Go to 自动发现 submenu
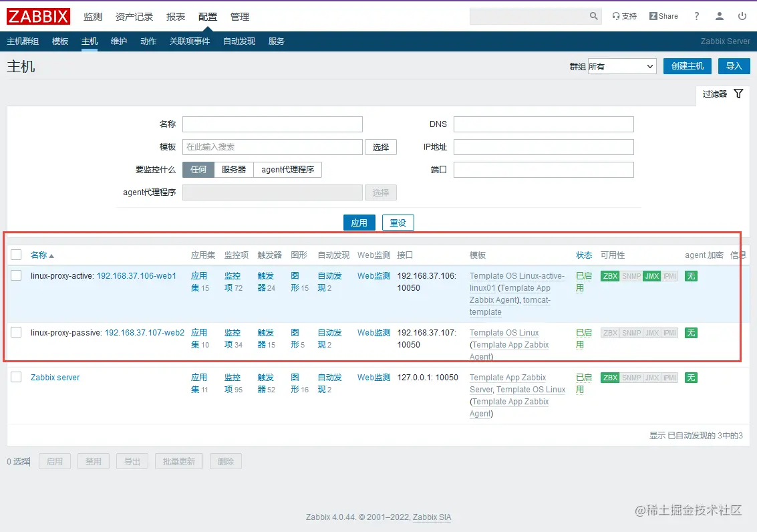 point(239,41)
